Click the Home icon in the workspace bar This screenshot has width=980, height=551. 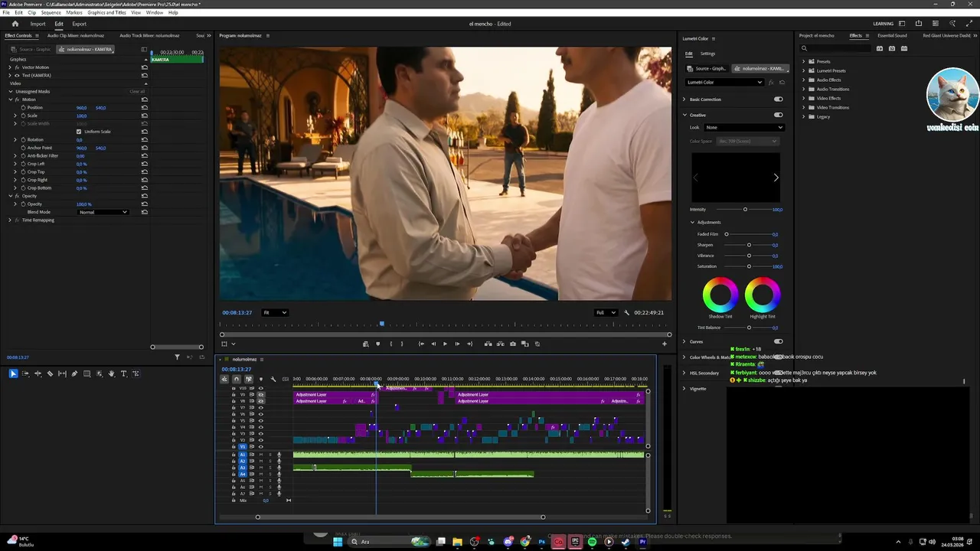(15, 24)
